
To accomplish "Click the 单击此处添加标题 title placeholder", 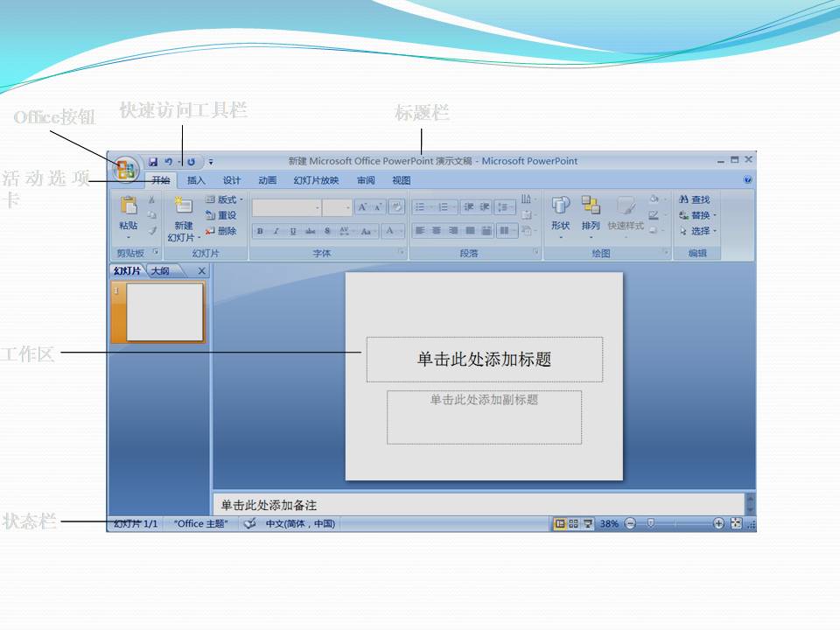I will (x=484, y=360).
